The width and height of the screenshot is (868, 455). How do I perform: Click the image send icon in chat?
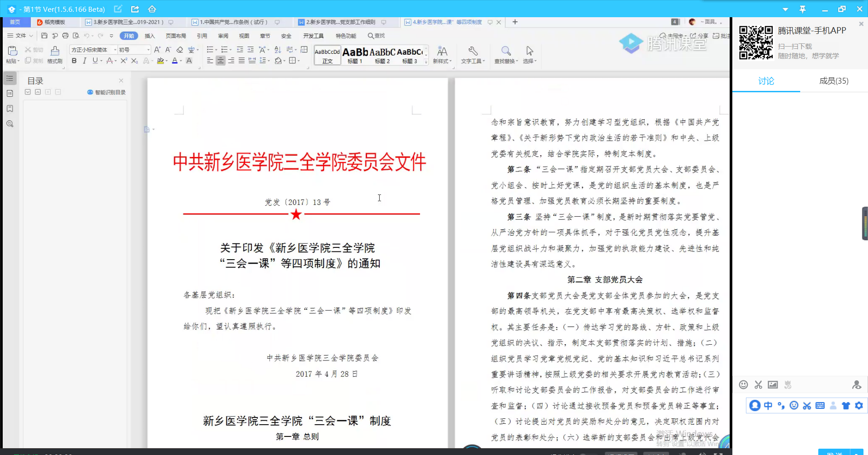773,385
